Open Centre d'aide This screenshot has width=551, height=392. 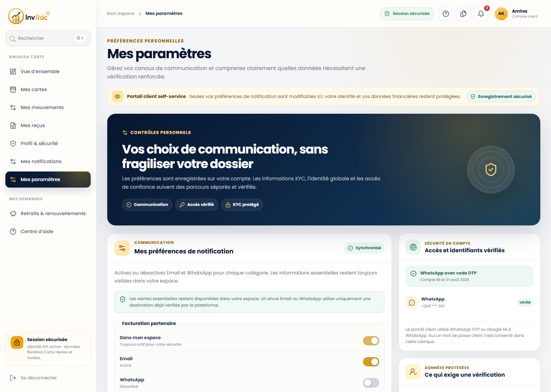point(48,232)
